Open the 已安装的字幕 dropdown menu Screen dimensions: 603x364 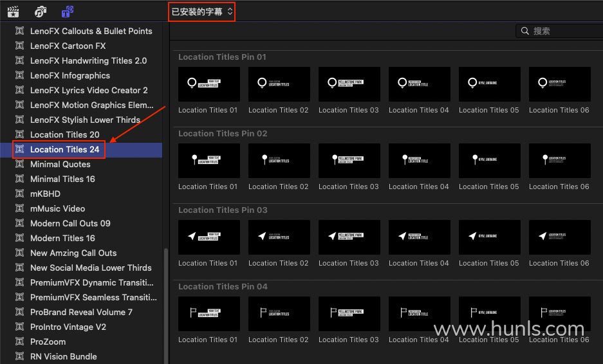coord(202,12)
